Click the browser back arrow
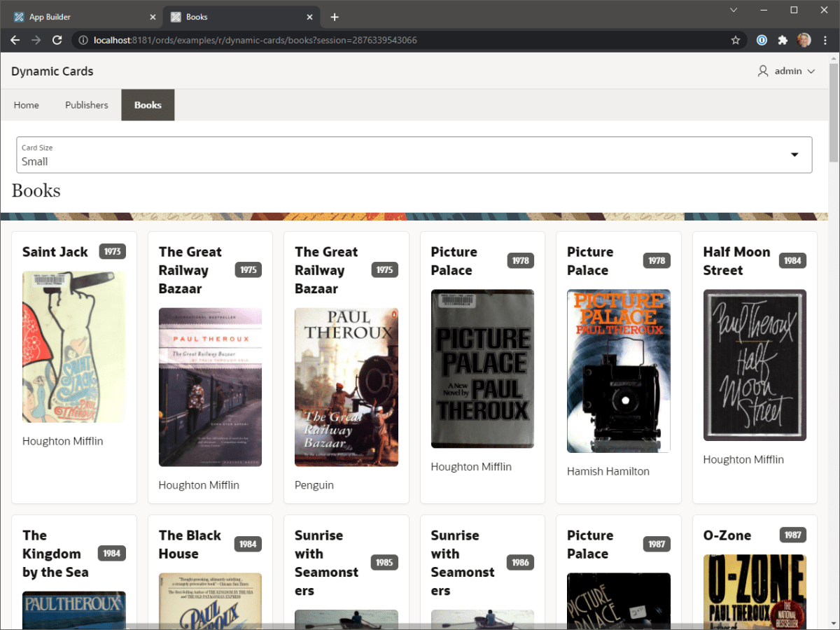The width and height of the screenshot is (840, 630). coord(15,41)
